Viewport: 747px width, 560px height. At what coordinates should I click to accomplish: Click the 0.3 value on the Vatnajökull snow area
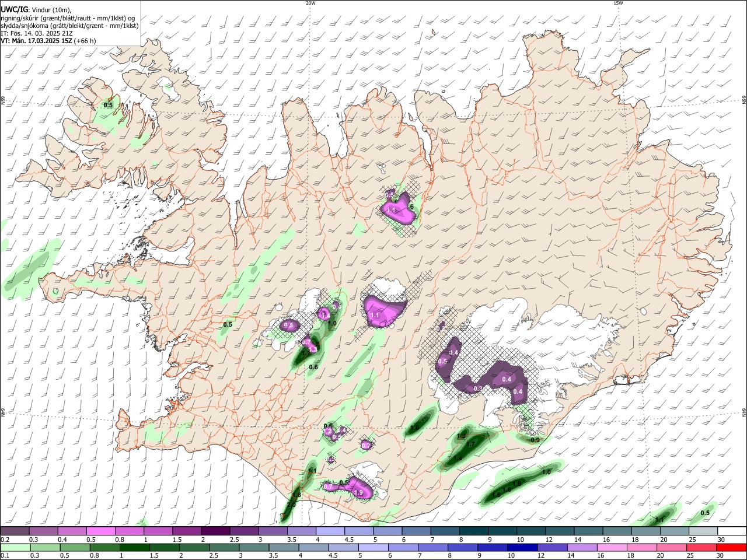[x=477, y=388]
